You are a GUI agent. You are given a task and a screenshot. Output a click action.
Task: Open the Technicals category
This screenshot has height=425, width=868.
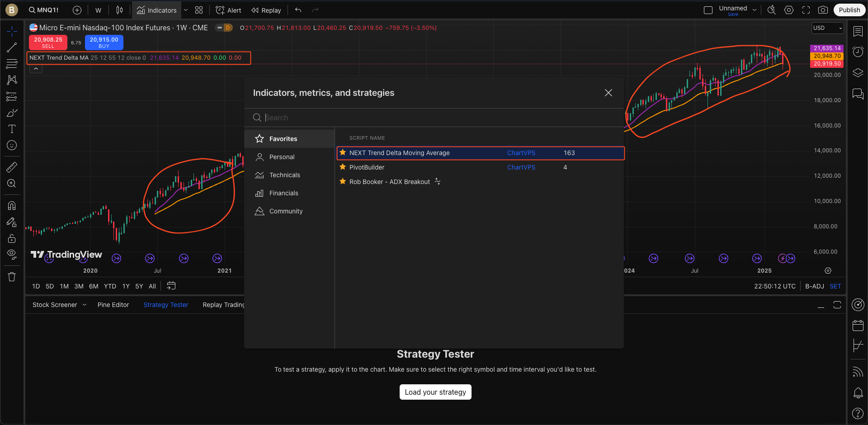pos(284,175)
